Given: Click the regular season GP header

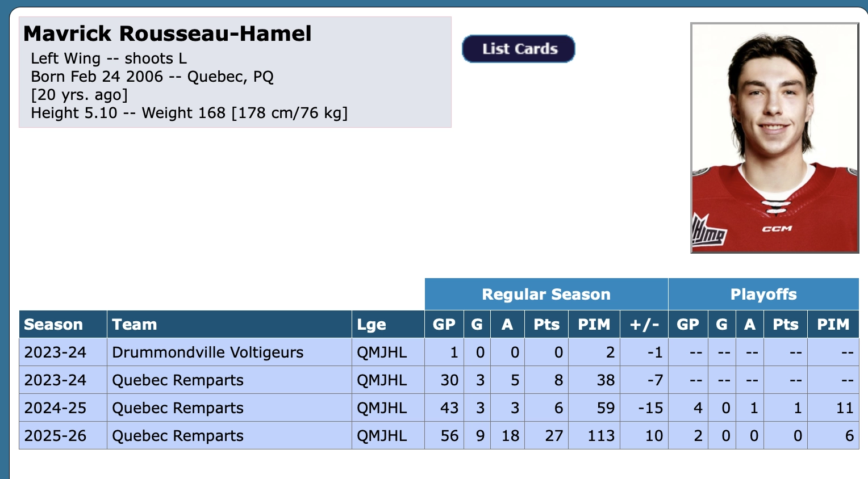Looking at the screenshot, I should click(x=444, y=325).
